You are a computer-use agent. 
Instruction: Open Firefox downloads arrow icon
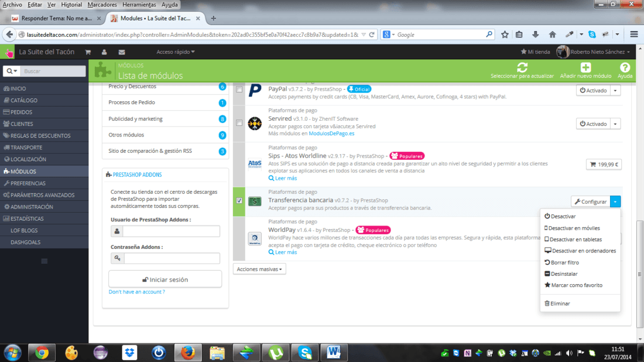(x=536, y=35)
